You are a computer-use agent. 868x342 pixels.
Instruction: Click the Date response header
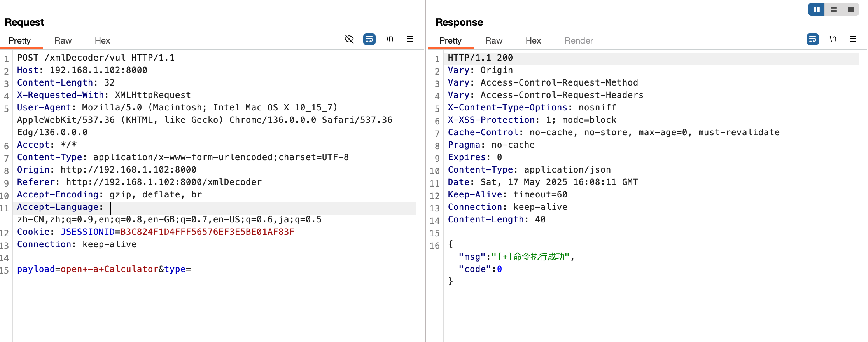click(x=543, y=182)
